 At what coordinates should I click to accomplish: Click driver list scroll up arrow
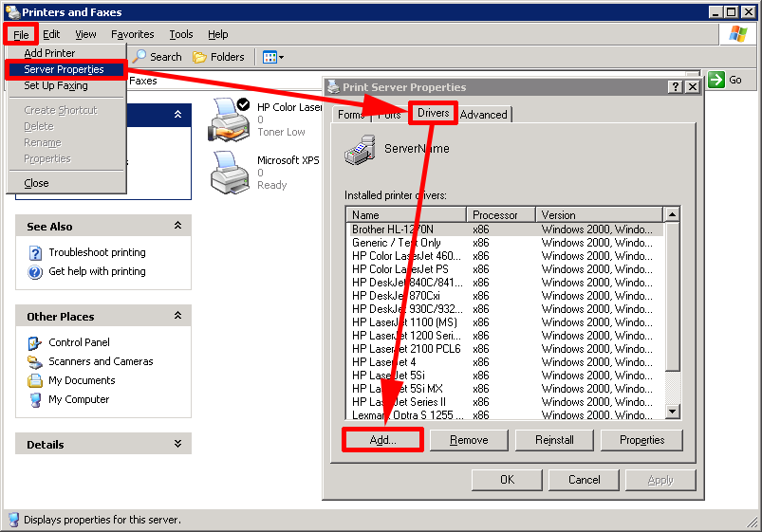(672, 214)
